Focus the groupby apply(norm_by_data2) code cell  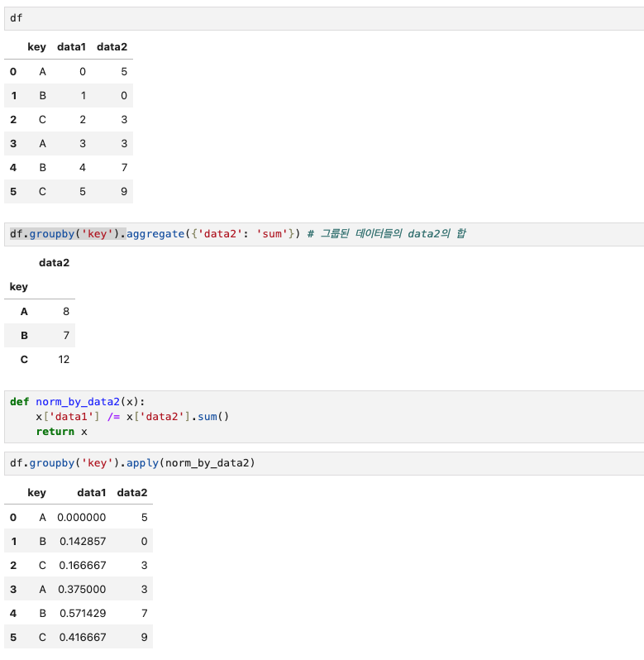pos(324,463)
